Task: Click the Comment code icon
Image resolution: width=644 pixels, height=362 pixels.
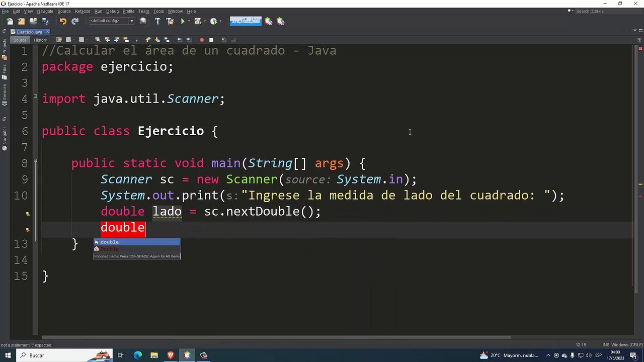Action: (224, 40)
